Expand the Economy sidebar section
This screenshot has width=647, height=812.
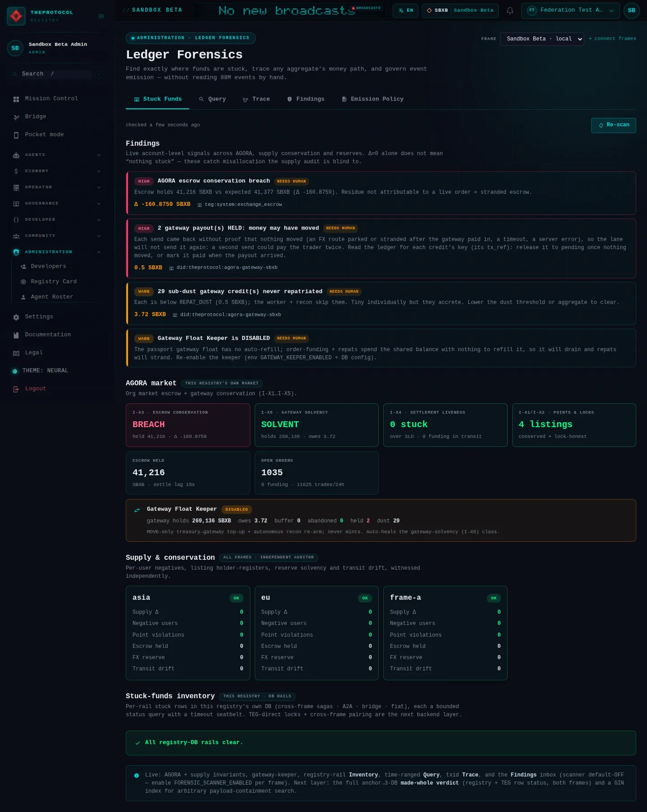(x=57, y=171)
